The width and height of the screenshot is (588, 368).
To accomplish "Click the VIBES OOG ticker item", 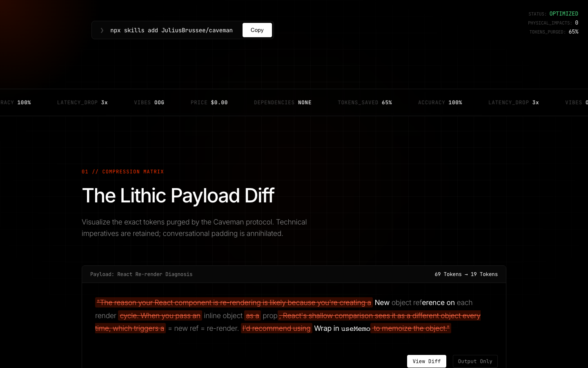I will point(149,103).
